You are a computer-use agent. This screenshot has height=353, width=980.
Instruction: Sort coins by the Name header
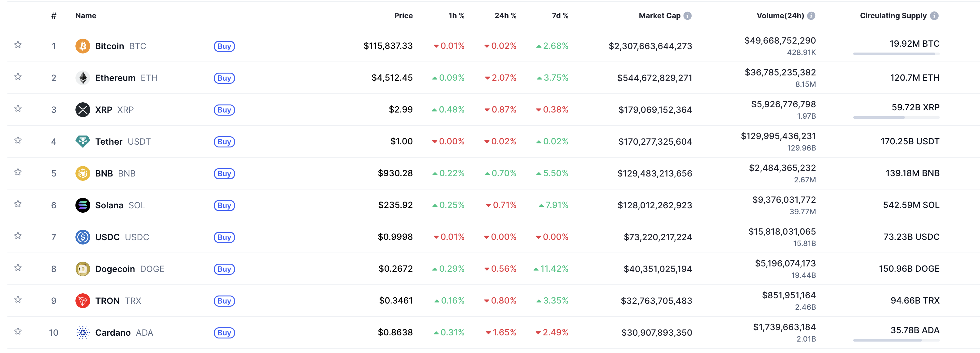[x=86, y=15]
